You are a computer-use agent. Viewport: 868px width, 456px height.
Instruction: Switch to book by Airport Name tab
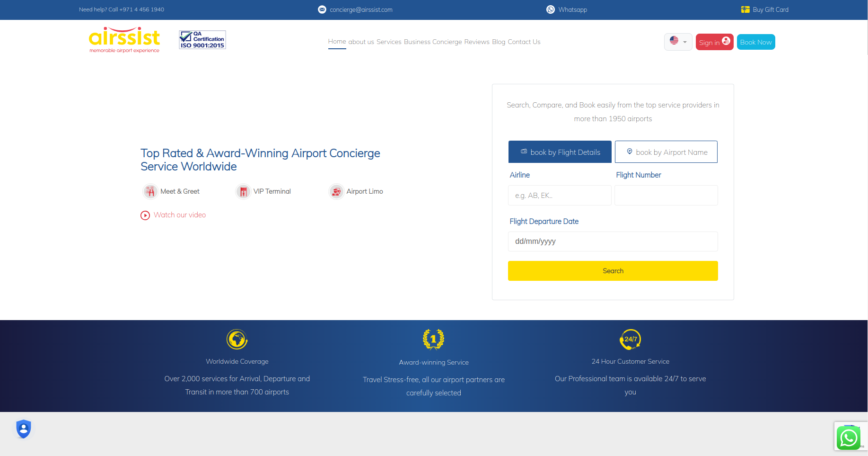click(666, 152)
